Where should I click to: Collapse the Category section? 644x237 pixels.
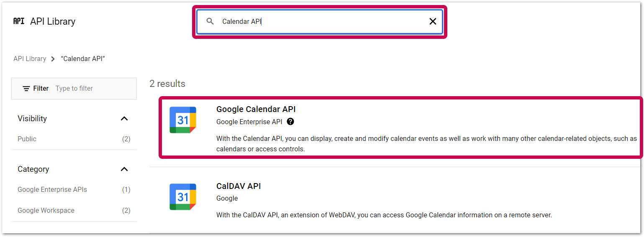pyautogui.click(x=124, y=169)
